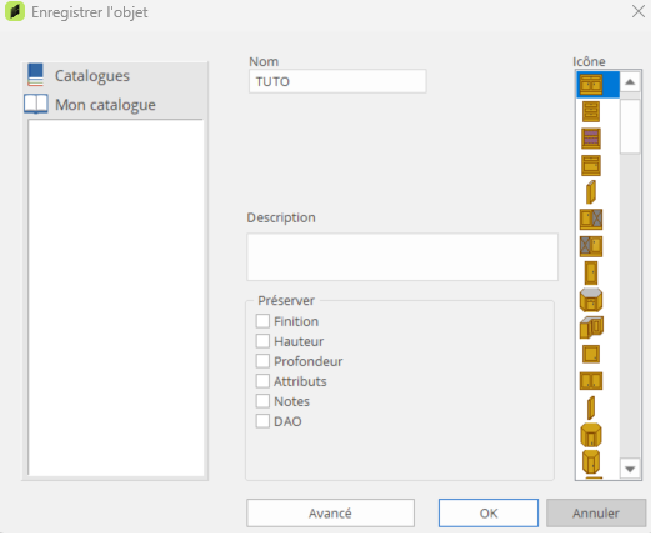
Task: Select the blue-highlighted cabinet icon
Action: 591,84
